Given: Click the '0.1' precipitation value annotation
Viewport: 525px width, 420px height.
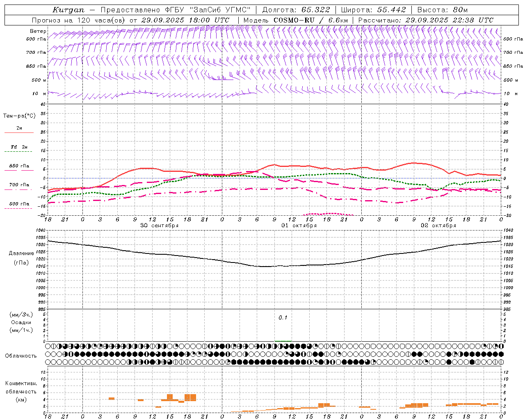Looking at the screenshot, I should 283,318.
